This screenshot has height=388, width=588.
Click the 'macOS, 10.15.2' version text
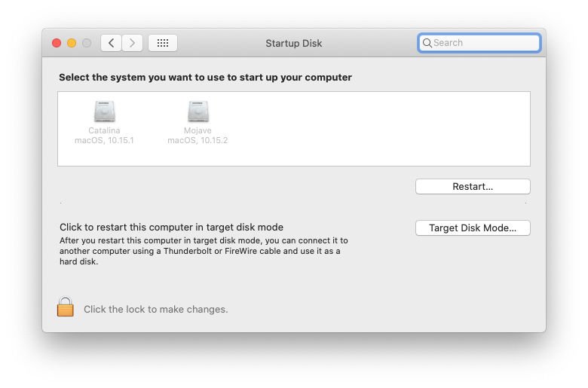(x=198, y=140)
